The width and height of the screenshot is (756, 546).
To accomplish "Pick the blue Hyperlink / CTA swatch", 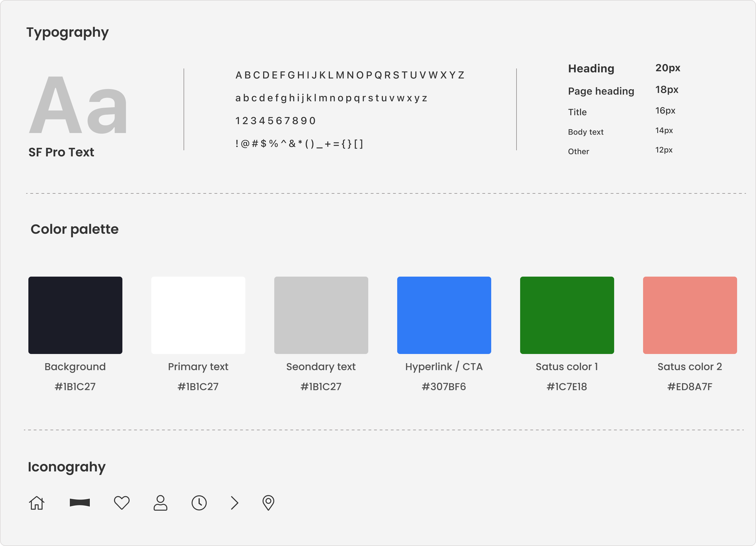I will coord(444,315).
